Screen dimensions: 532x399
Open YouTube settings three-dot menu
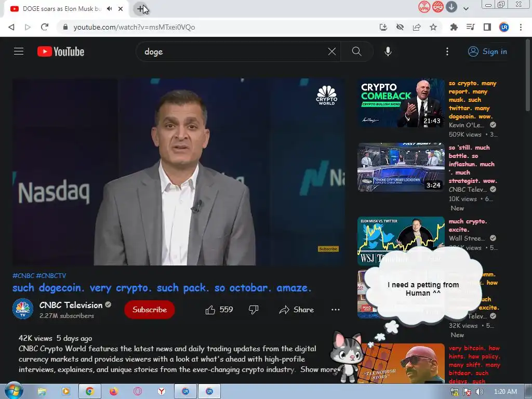pyautogui.click(x=447, y=51)
